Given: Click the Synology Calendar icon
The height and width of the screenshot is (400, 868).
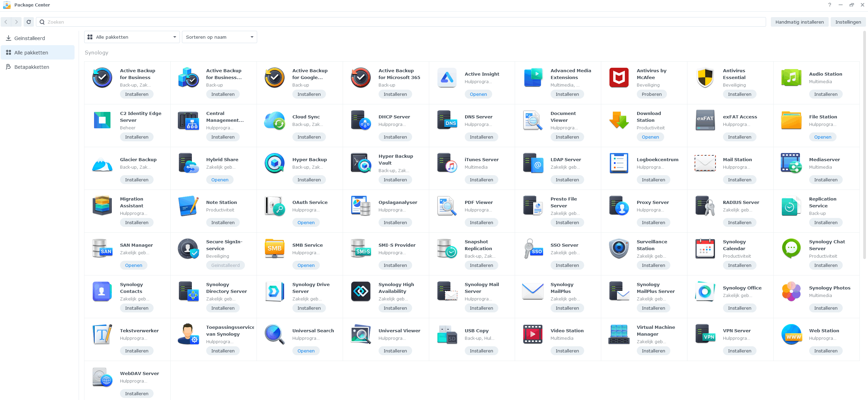Looking at the screenshot, I should pyautogui.click(x=705, y=249).
